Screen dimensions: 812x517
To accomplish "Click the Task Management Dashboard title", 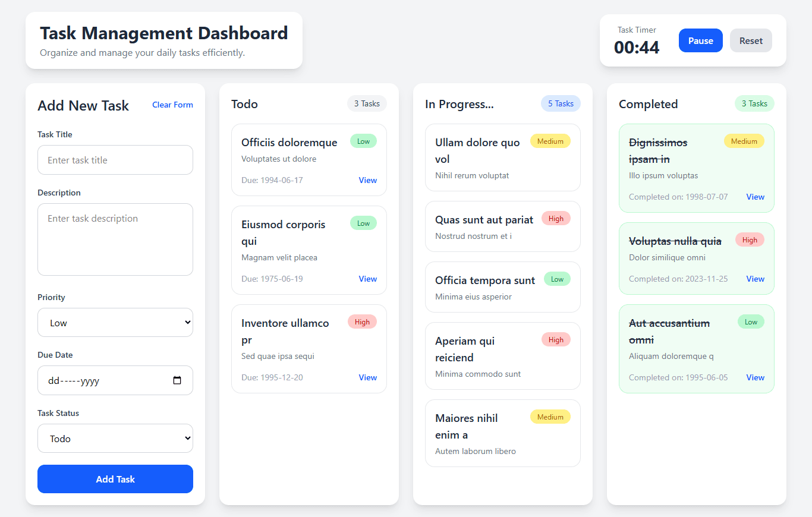I will coord(164,33).
